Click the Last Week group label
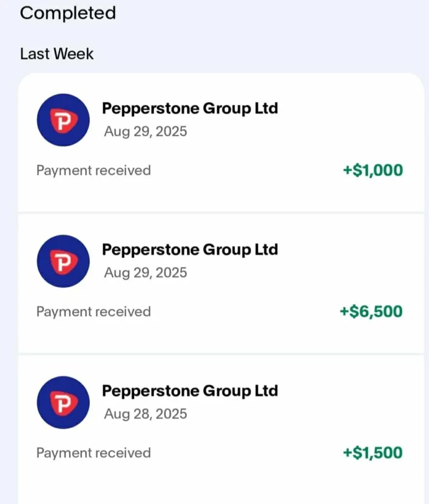This screenshot has width=429, height=504. pyautogui.click(x=57, y=53)
